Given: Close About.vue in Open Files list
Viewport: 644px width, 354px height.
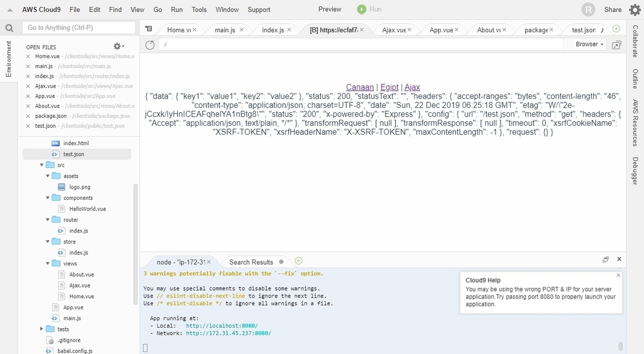Looking at the screenshot, I should [x=28, y=106].
